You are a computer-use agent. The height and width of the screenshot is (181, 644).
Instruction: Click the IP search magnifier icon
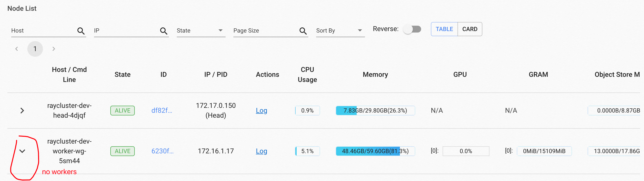coord(164,31)
